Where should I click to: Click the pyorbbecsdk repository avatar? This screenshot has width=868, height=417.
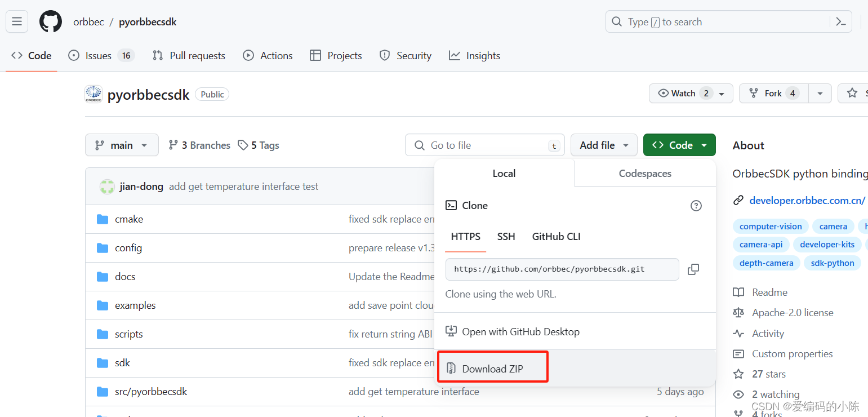pos(94,94)
